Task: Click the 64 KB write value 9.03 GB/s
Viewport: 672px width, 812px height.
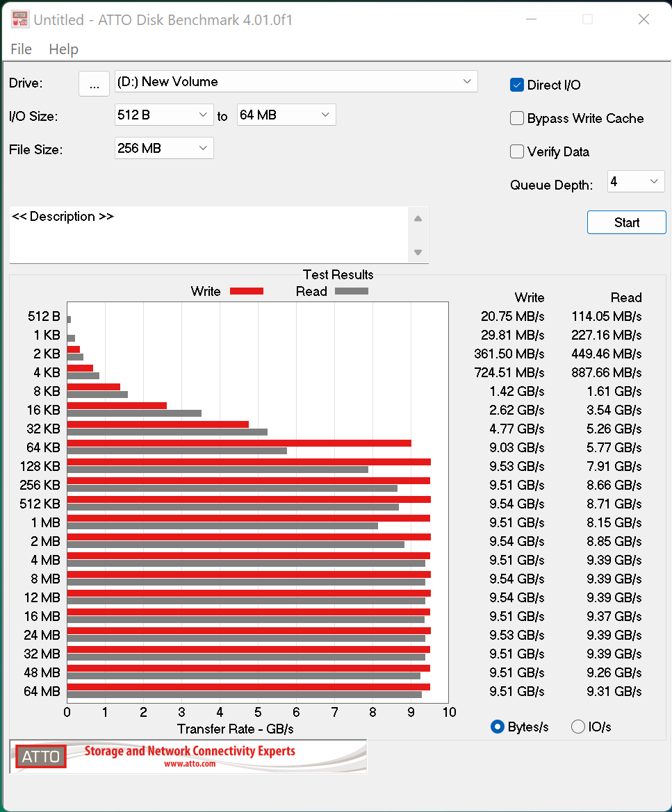Action: point(516,447)
